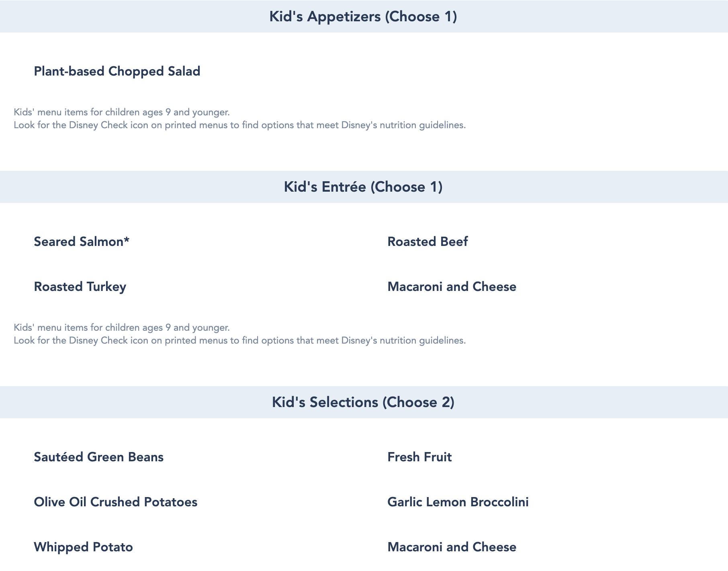Viewport: 728px width, 571px height.
Task: Click Disney Check note under the appetizers
Action: pyautogui.click(x=239, y=125)
